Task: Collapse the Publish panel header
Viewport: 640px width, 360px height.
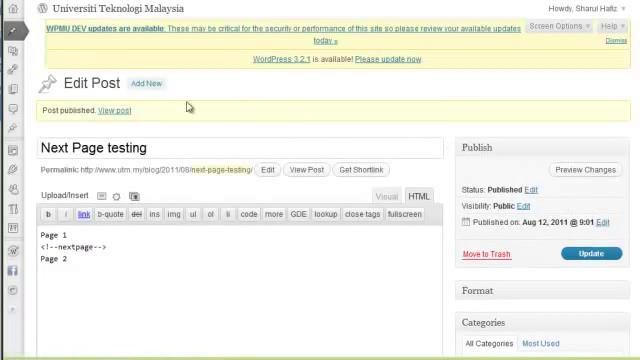Action: click(x=542, y=148)
